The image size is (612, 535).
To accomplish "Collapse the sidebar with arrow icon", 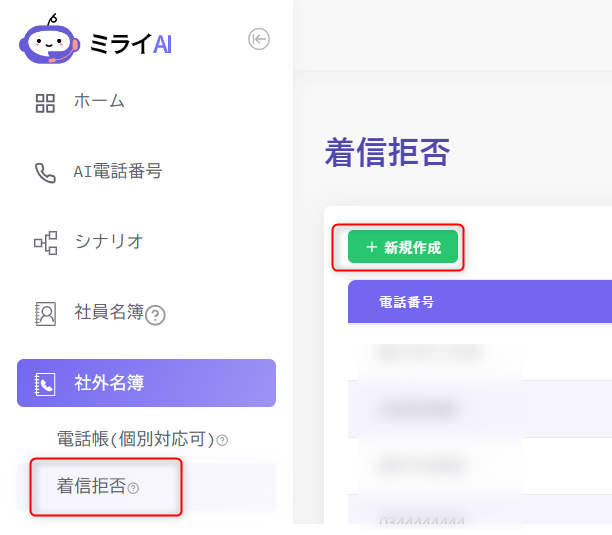I will (x=259, y=39).
